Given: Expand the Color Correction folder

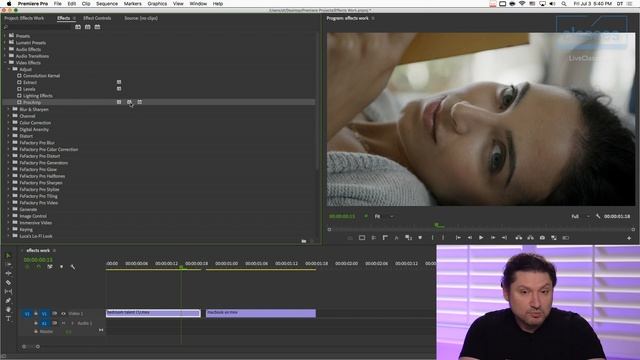Looking at the screenshot, I should (x=9, y=123).
